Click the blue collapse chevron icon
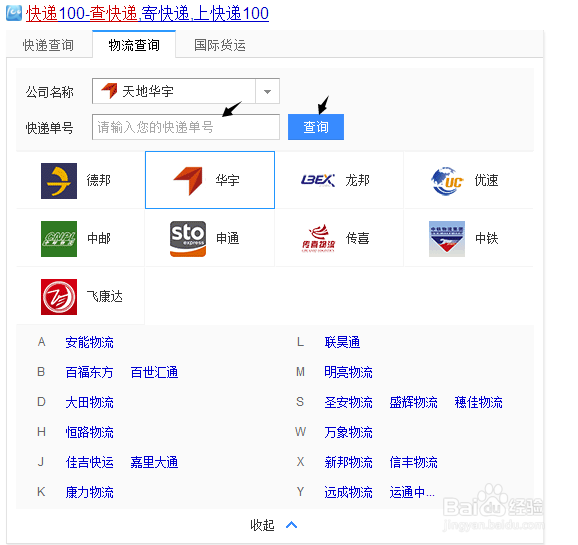578x545 pixels. click(x=291, y=525)
